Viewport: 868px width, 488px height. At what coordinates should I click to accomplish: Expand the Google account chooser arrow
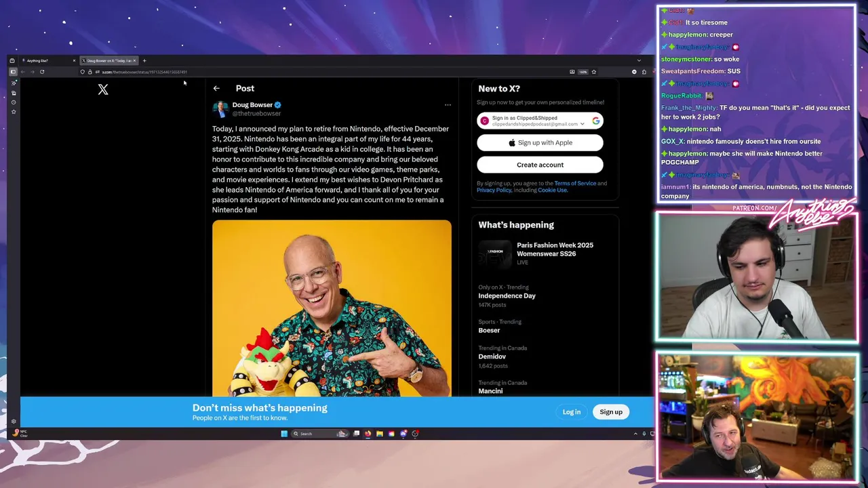[x=582, y=124]
